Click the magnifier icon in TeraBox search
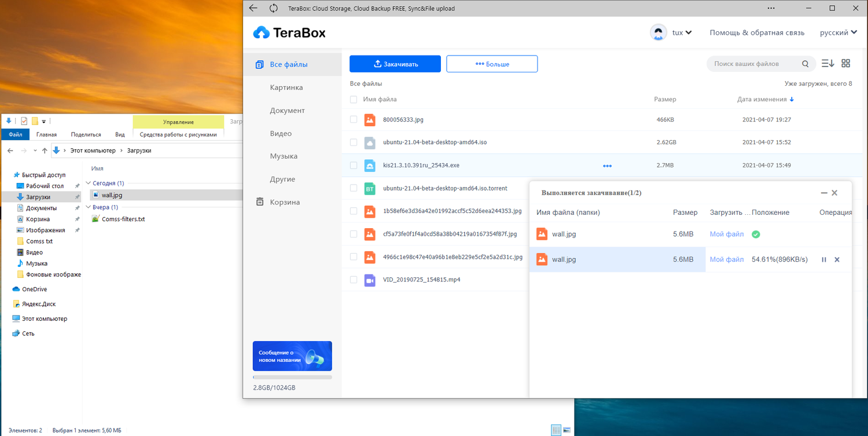 tap(805, 64)
